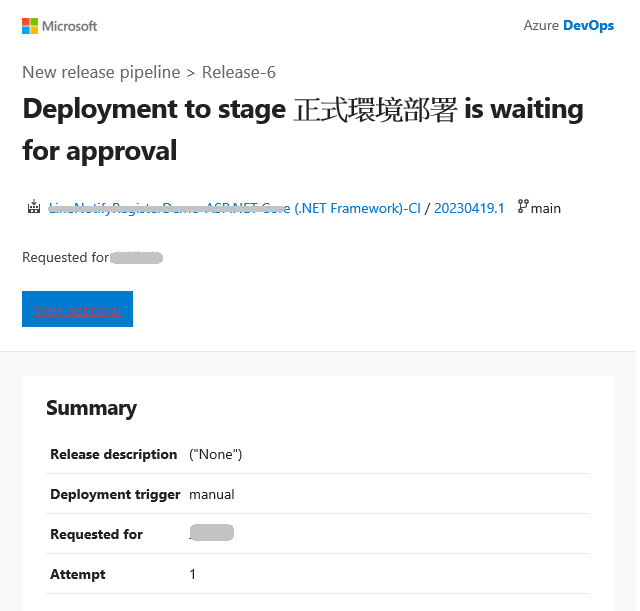The width and height of the screenshot is (640, 611).
Task: Click the Summary section heading
Action: point(91,408)
